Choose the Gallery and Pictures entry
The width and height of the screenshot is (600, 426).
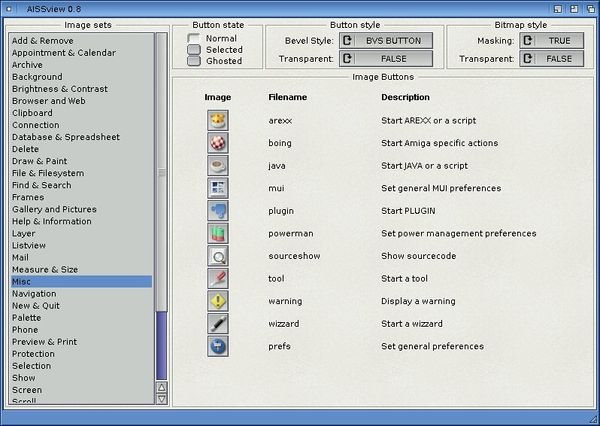tap(54, 209)
